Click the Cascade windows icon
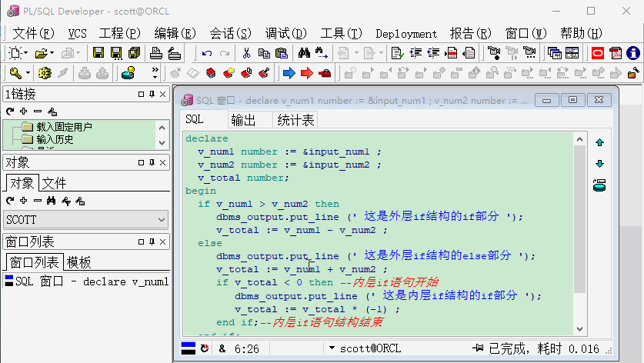The width and height of the screenshot is (644, 363). pyautogui.click(x=555, y=53)
